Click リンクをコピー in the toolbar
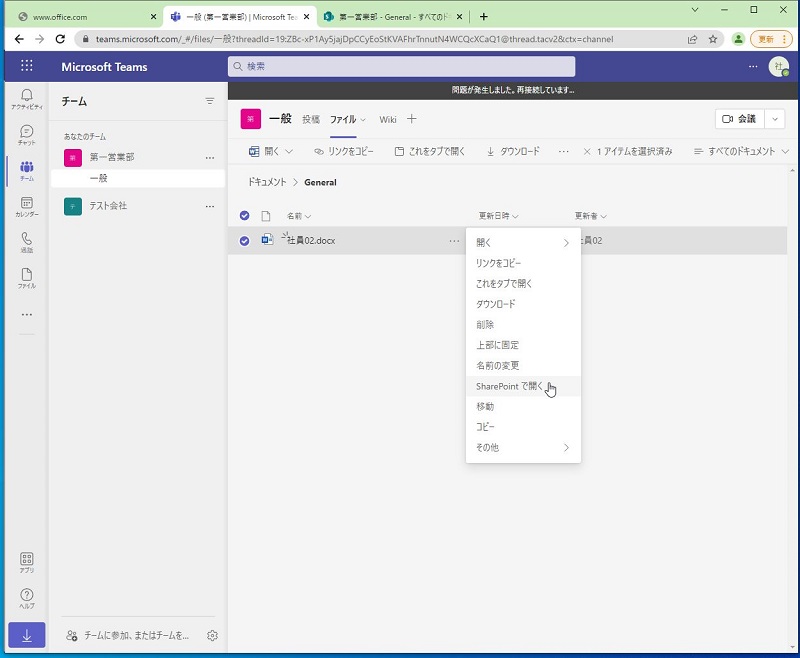This screenshot has width=800, height=658. 344,151
